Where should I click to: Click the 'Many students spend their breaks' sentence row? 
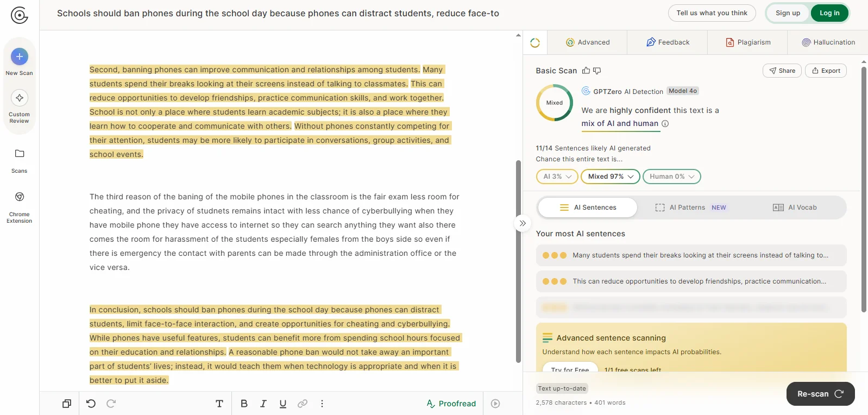click(691, 255)
